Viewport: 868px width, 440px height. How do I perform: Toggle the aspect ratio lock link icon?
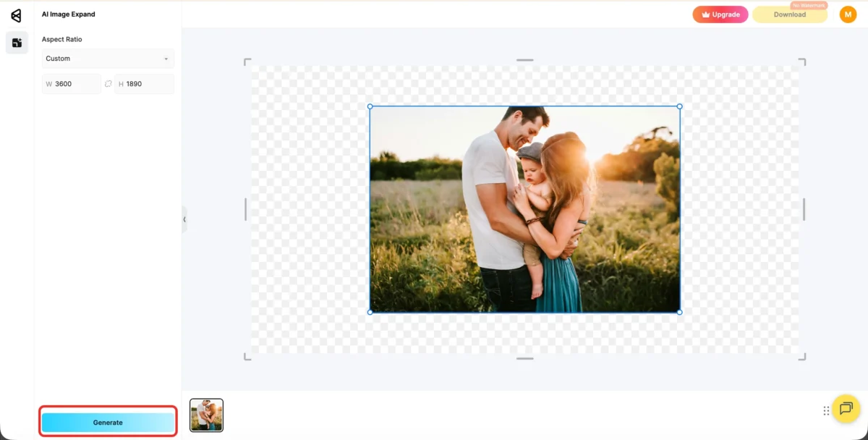(109, 84)
